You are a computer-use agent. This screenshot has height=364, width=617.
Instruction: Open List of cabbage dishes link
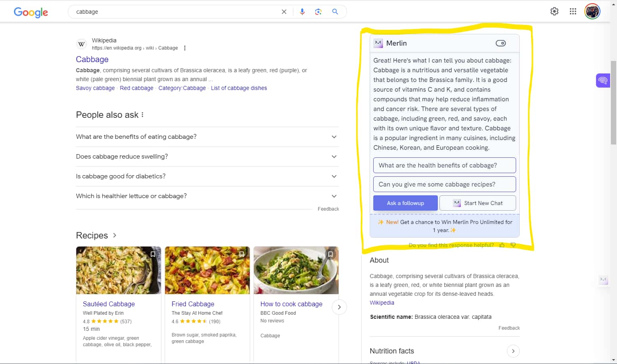point(239,88)
